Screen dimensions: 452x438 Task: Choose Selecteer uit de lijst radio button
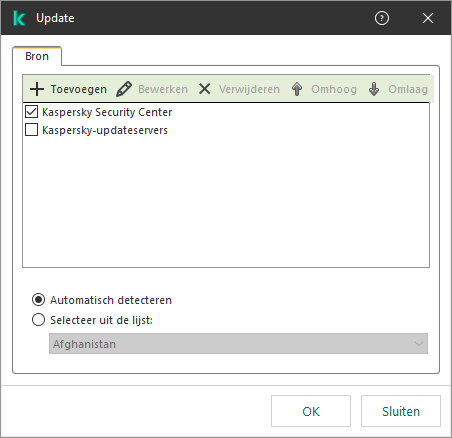point(38,320)
